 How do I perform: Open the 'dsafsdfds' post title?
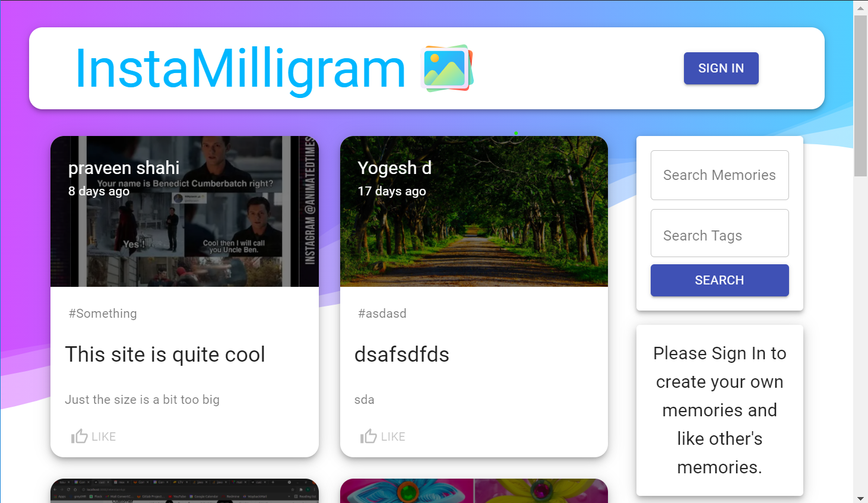pos(402,355)
